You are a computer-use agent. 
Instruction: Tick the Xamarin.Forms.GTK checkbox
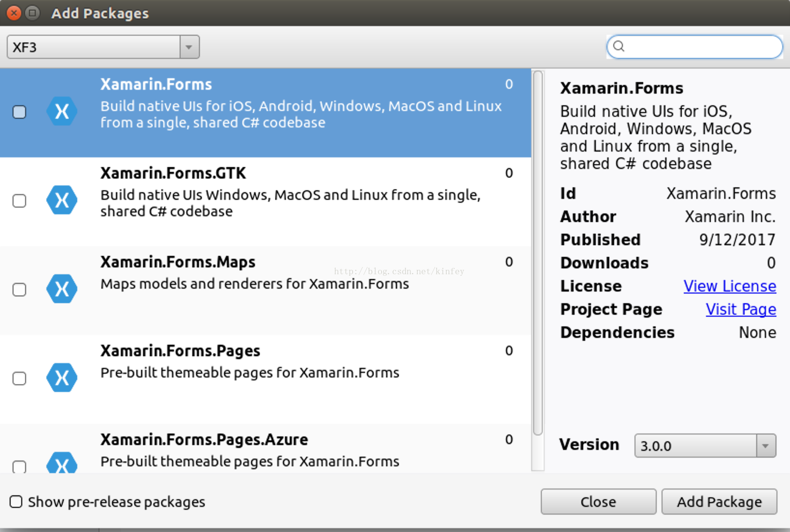tap(19, 200)
